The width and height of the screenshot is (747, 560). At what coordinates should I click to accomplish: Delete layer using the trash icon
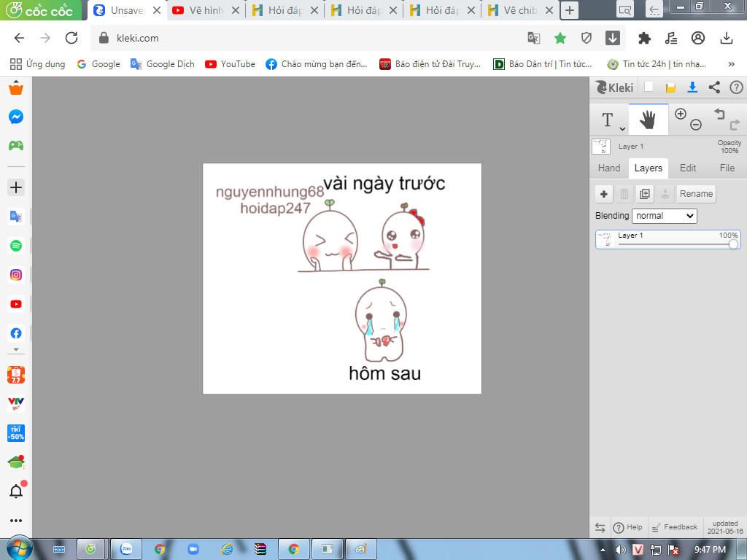pyautogui.click(x=624, y=194)
